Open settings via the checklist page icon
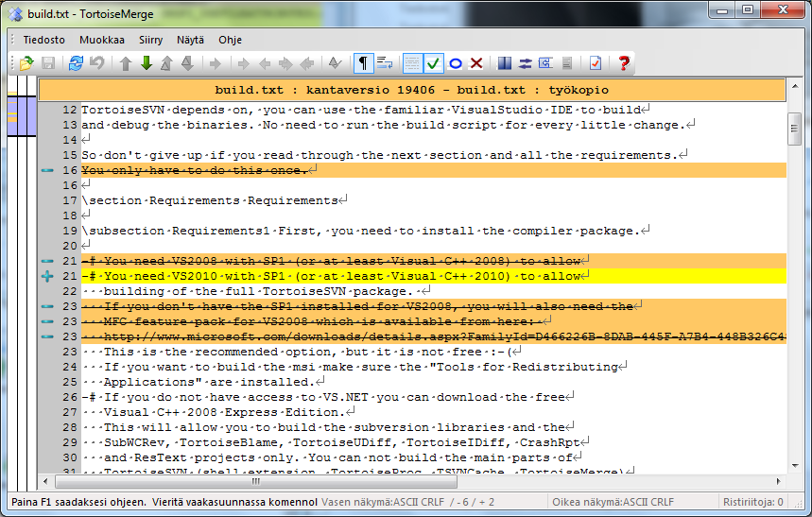812x517 pixels. [596, 63]
